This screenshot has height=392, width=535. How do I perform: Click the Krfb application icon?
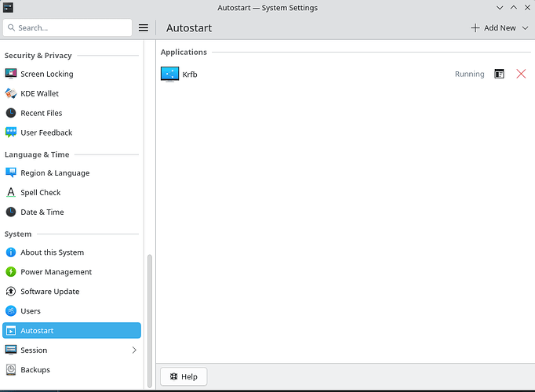coord(169,74)
